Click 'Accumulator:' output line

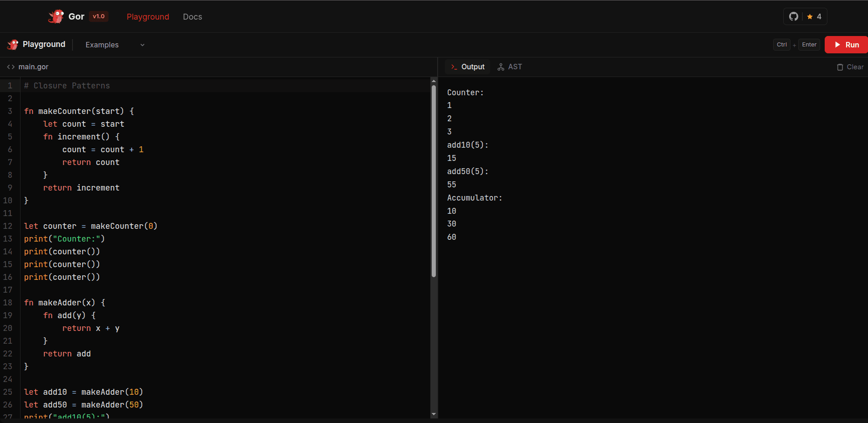(474, 198)
